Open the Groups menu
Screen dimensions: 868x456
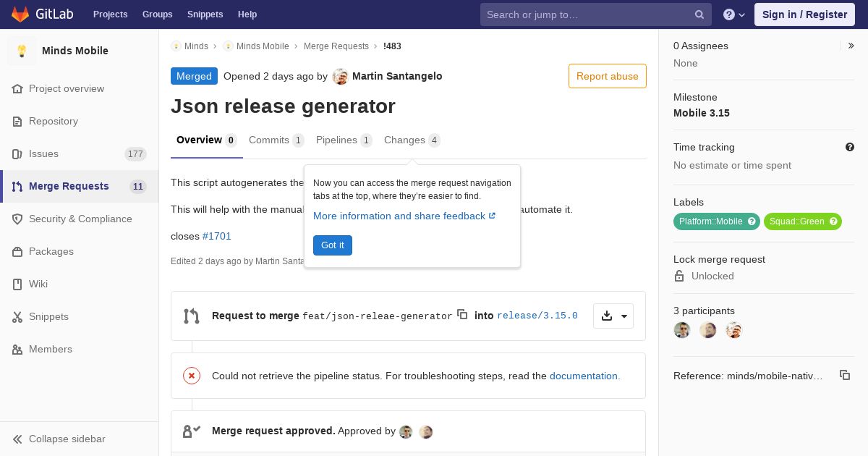click(157, 14)
